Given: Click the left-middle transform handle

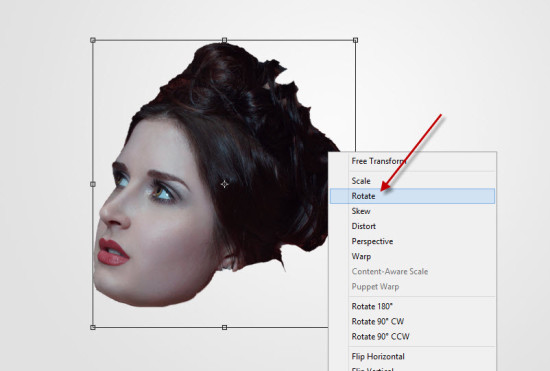Looking at the screenshot, I should [93, 184].
